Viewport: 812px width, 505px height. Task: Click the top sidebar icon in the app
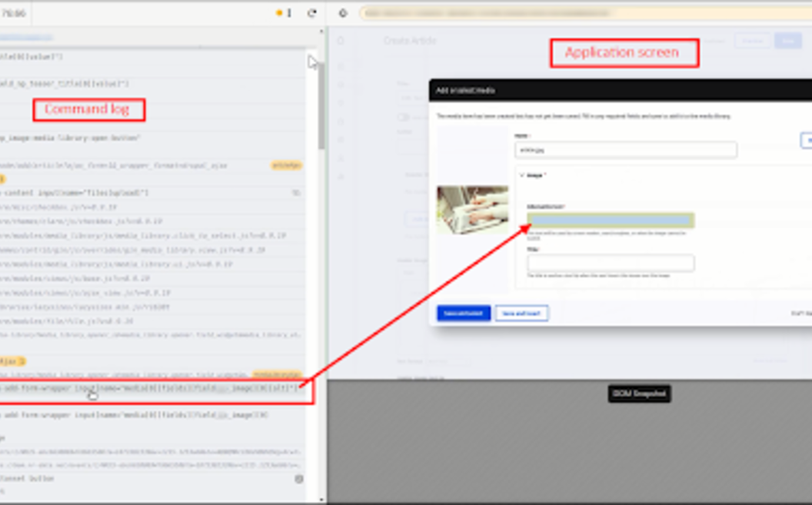click(x=341, y=41)
